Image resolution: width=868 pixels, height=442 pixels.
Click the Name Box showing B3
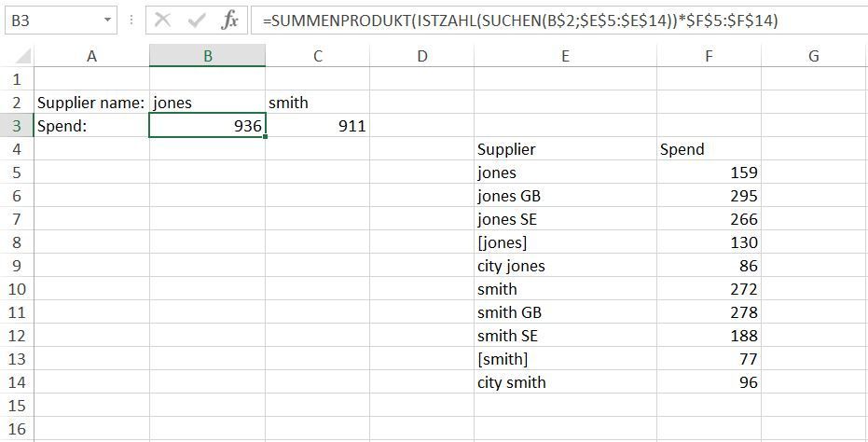51,20
